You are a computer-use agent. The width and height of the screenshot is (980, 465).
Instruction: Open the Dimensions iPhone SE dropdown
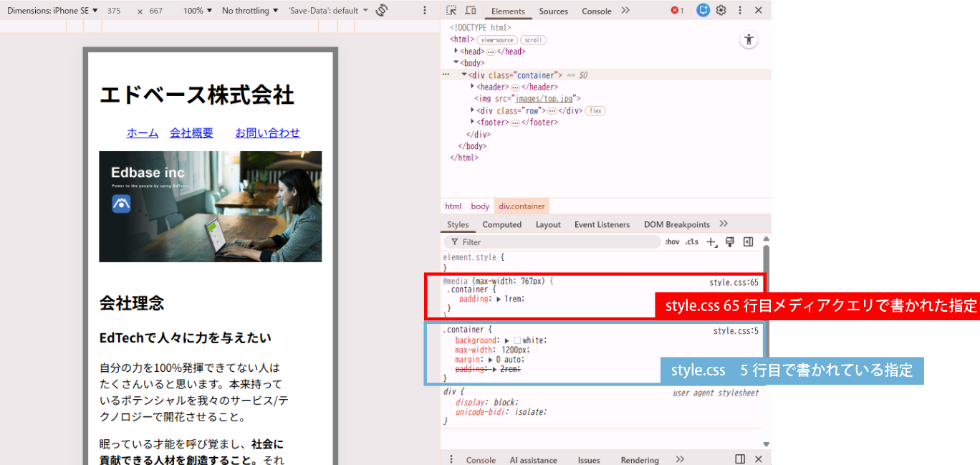(52, 11)
